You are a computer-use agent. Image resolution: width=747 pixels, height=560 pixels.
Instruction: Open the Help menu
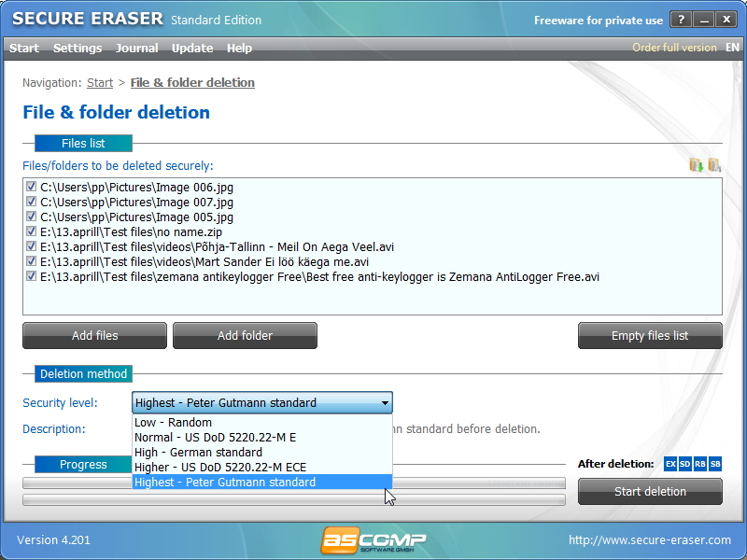[x=239, y=49]
